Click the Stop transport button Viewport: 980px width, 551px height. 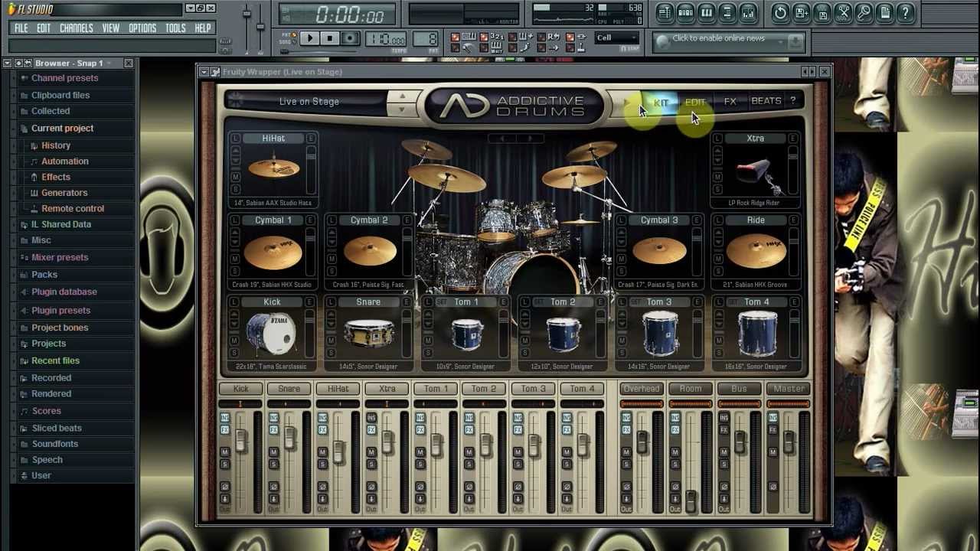pos(329,38)
